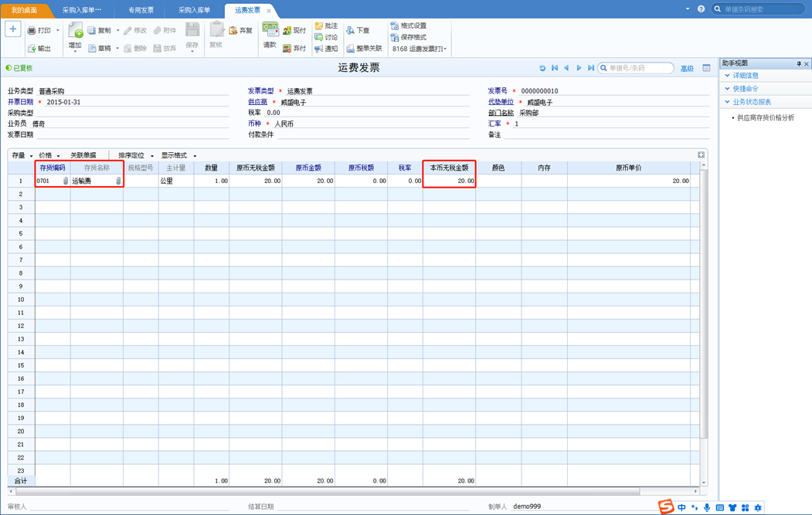Click the 0701 inventory code cell
812x515 pixels.
(x=53, y=181)
